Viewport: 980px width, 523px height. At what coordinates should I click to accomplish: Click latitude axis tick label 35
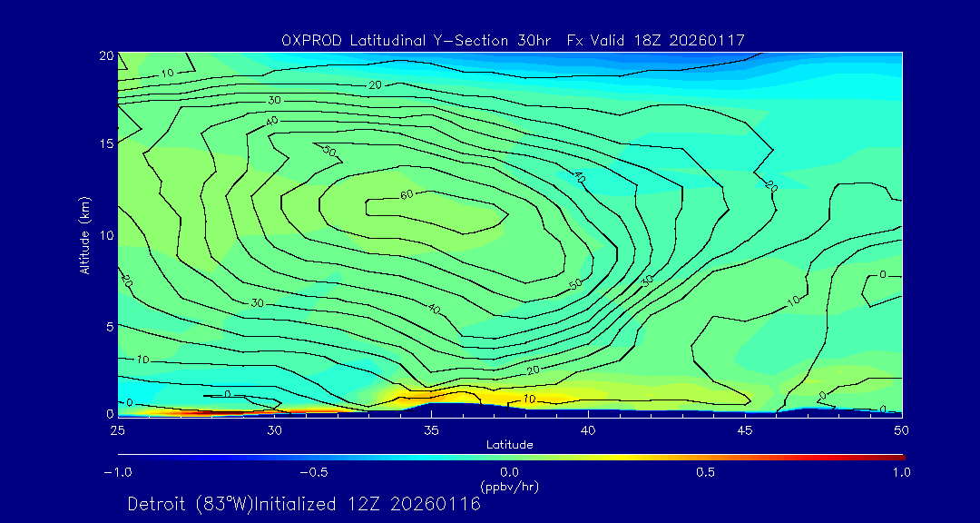(x=431, y=430)
